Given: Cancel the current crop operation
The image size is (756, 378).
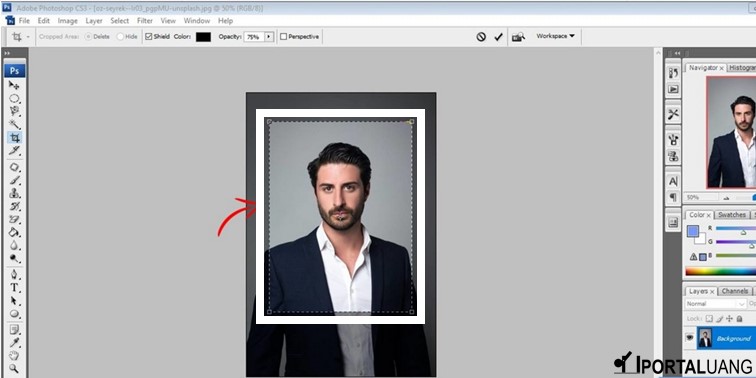Looking at the screenshot, I should pos(481,37).
